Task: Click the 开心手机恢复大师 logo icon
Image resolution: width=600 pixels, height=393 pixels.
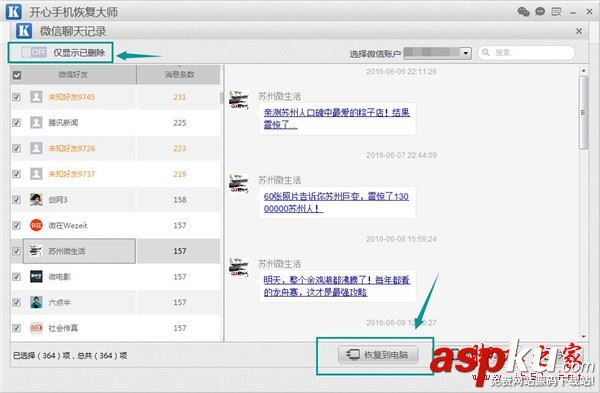Action: 14,11
